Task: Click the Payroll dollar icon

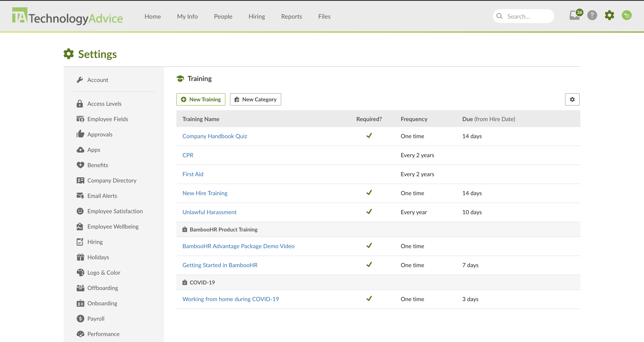Action: [80, 318]
